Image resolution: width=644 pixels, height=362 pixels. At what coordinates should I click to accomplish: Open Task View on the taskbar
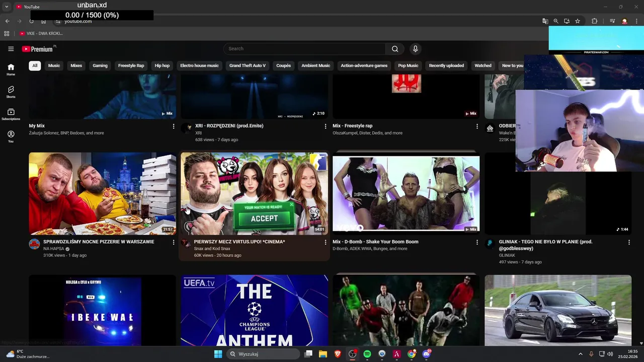308,354
